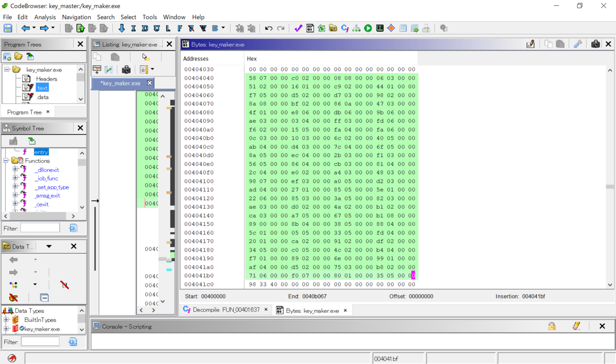Open the Listing field format dropdown arrow

click(x=152, y=69)
